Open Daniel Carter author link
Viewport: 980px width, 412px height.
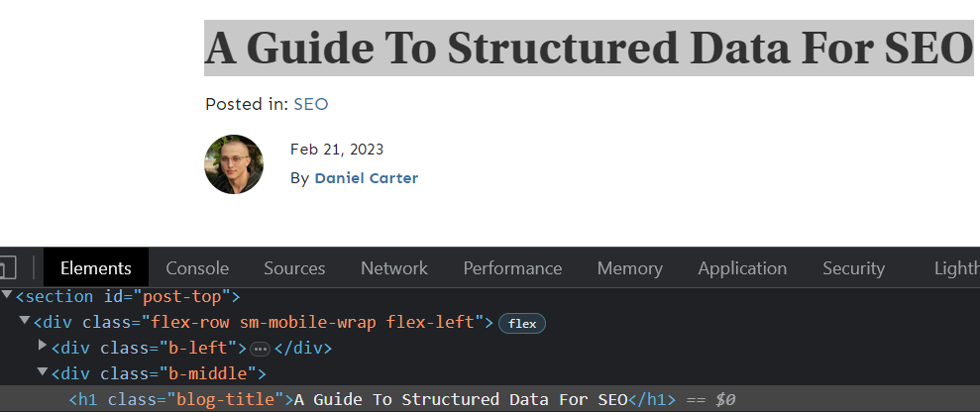[367, 178]
